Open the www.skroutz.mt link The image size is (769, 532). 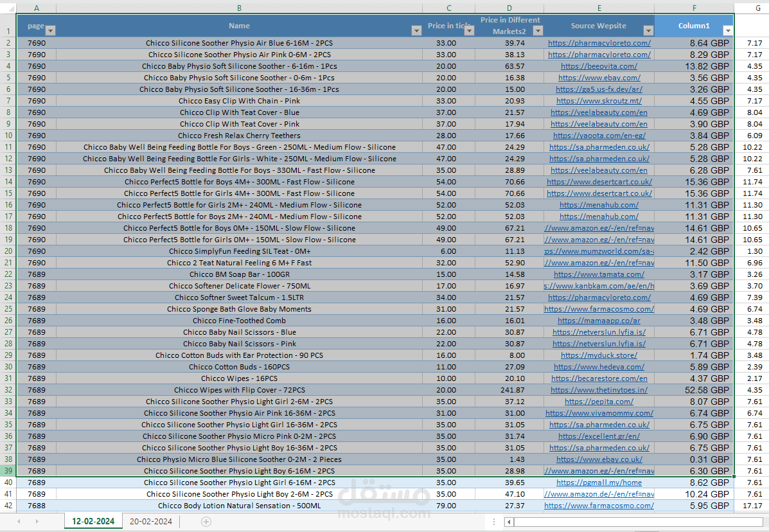pos(599,101)
